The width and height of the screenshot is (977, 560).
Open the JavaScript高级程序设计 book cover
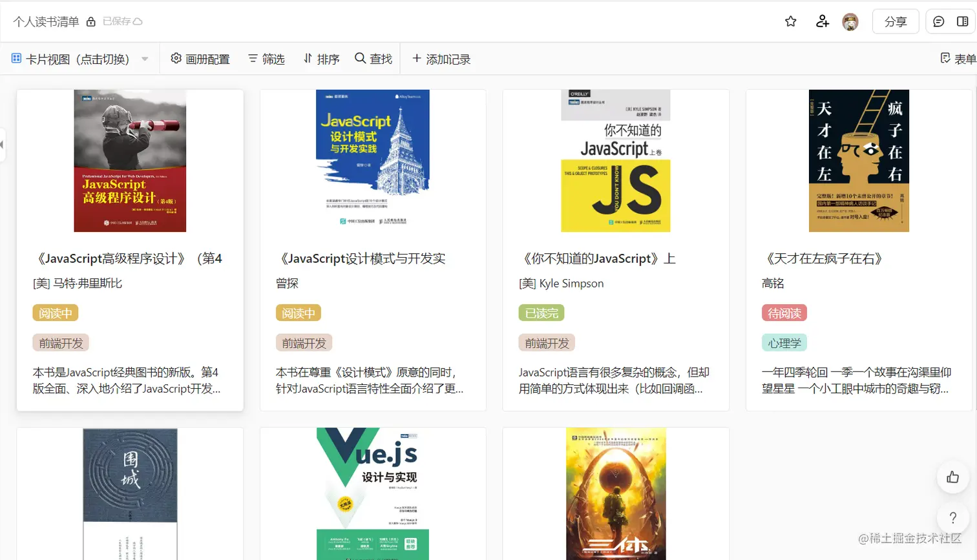click(130, 161)
